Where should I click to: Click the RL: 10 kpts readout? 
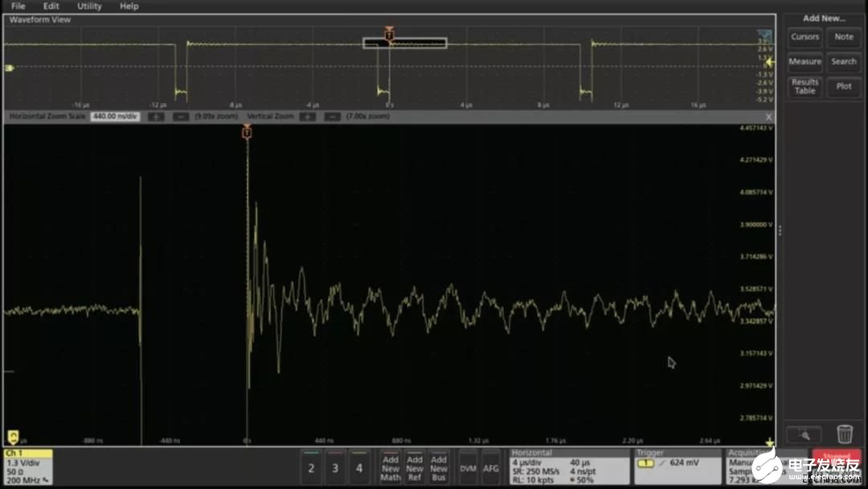(x=533, y=479)
